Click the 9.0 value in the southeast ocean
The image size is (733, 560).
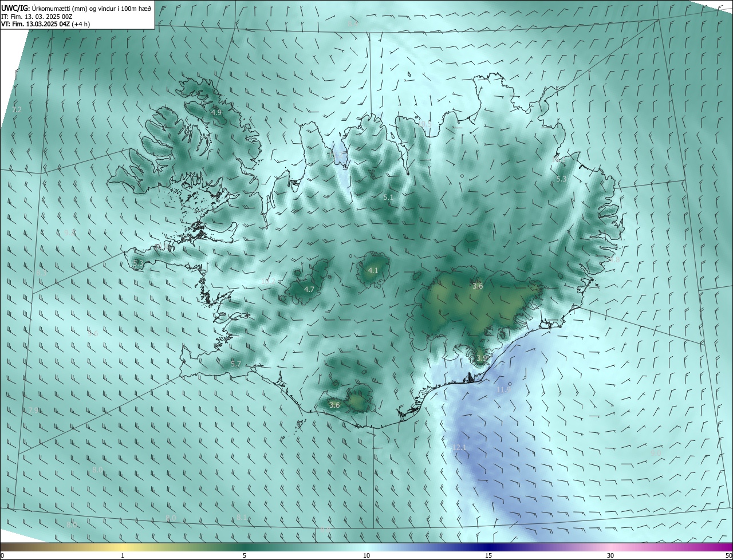tap(656, 453)
